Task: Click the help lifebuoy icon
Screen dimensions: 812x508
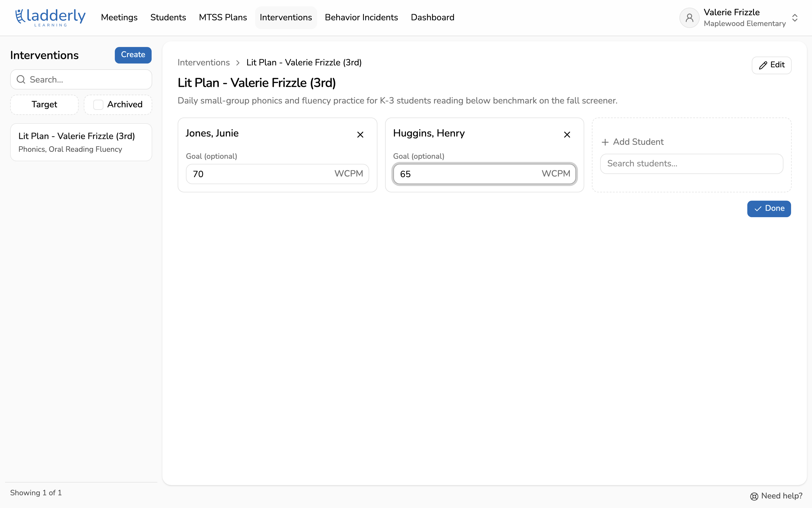Action: click(x=754, y=496)
